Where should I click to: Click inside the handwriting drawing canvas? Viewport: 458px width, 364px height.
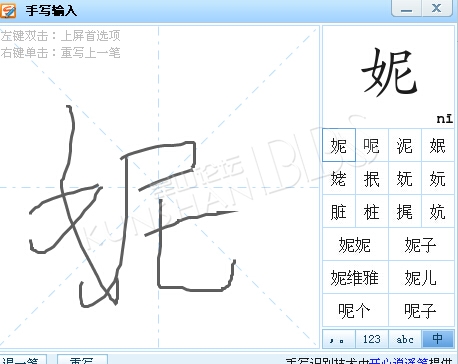[x=159, y=187]
